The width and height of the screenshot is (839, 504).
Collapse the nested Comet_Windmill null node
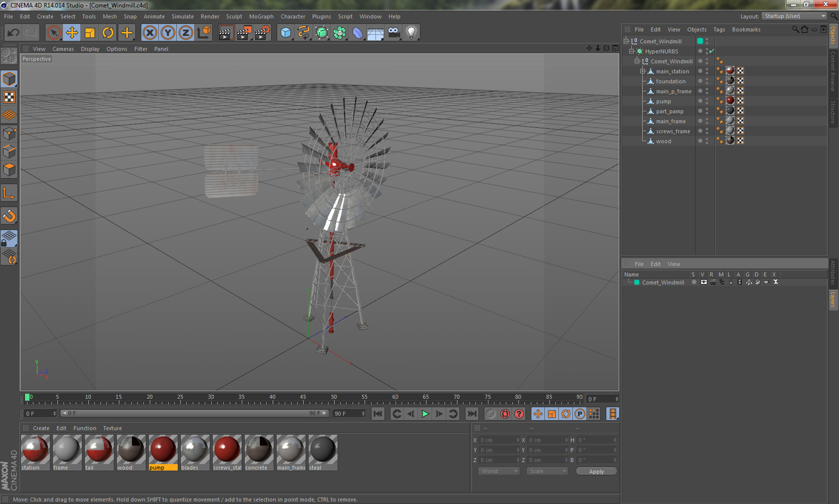(637, 61)
